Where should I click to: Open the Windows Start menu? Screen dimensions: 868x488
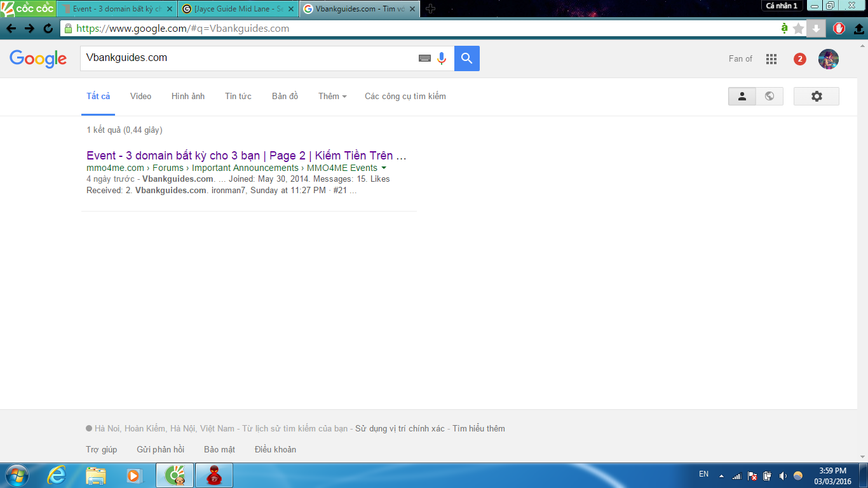tap(16, 475)
